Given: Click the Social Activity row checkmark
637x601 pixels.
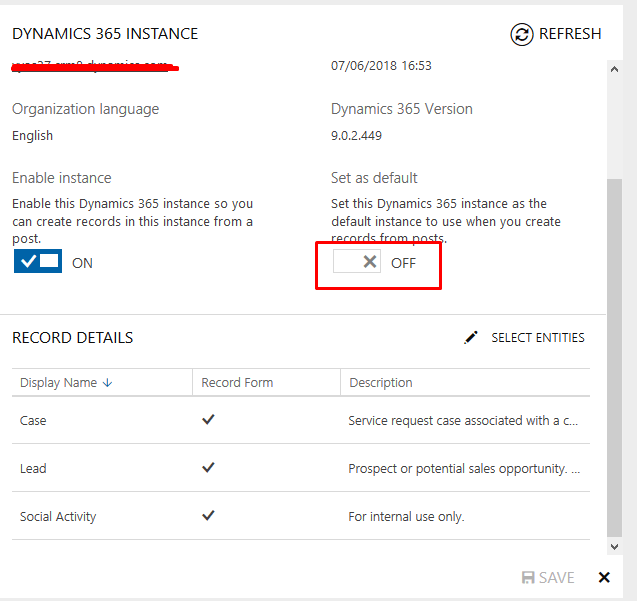Looking at the screenshot, I should click(x=208, y=515).
